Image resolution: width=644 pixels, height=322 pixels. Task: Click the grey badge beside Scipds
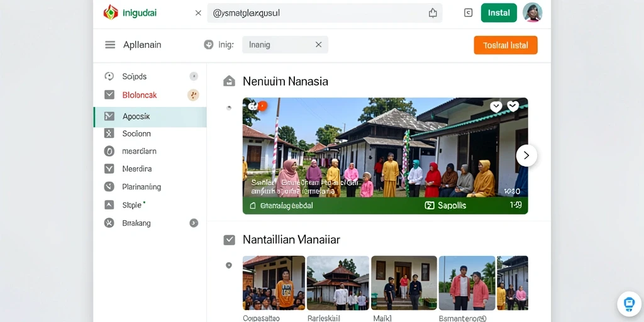click(x=194, y=76)
